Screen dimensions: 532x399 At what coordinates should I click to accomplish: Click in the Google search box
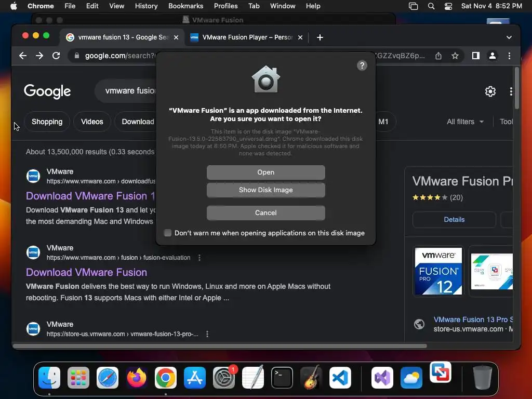pos(126,91)
